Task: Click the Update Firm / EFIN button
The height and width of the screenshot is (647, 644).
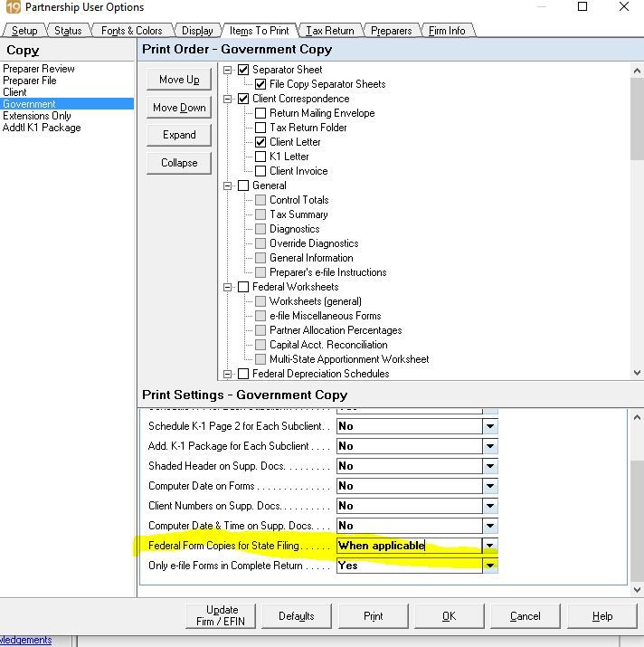Action: (x=222, y=615)
